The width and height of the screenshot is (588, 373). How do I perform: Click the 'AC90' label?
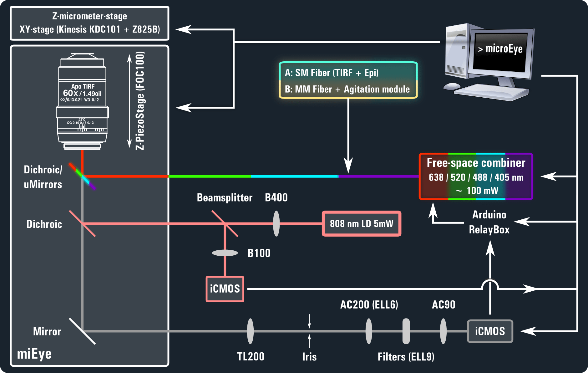pos(444,305)
